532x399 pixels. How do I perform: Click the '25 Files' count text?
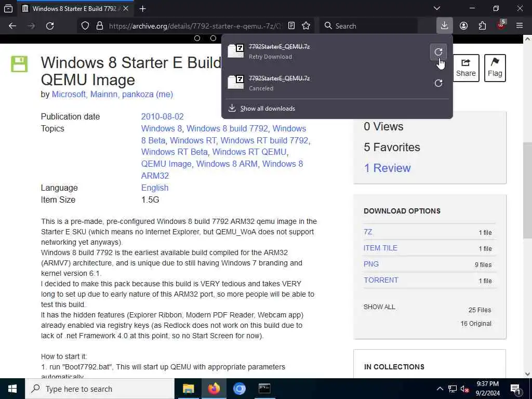click(480, 310)
